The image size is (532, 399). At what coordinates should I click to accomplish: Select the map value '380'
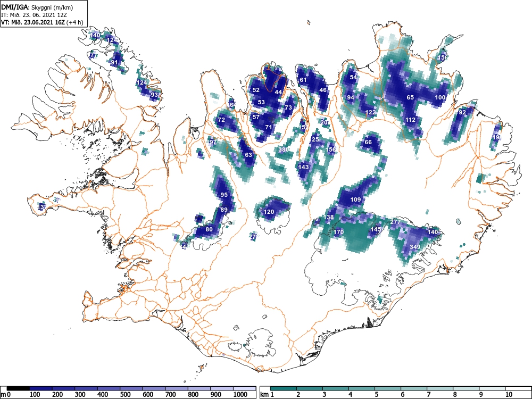pos(284,149)
